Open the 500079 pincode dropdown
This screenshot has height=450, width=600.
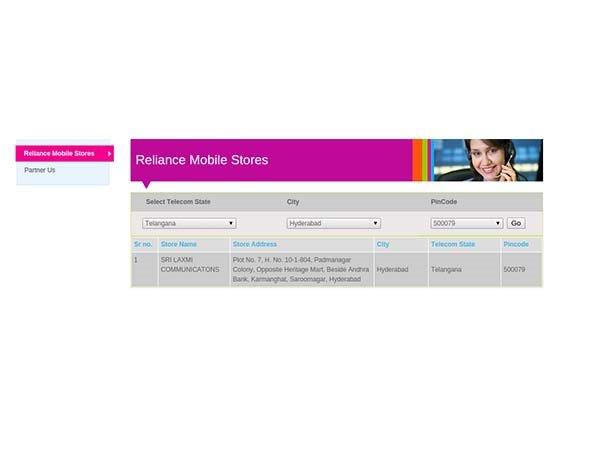pyautogui.click(x=467, y=223)
